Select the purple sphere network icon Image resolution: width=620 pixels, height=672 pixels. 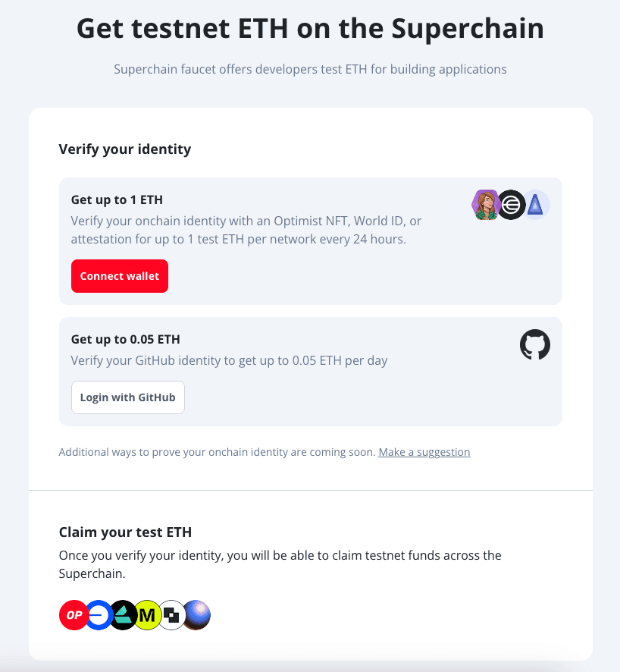pyautogui.click(x=197, y=616)
